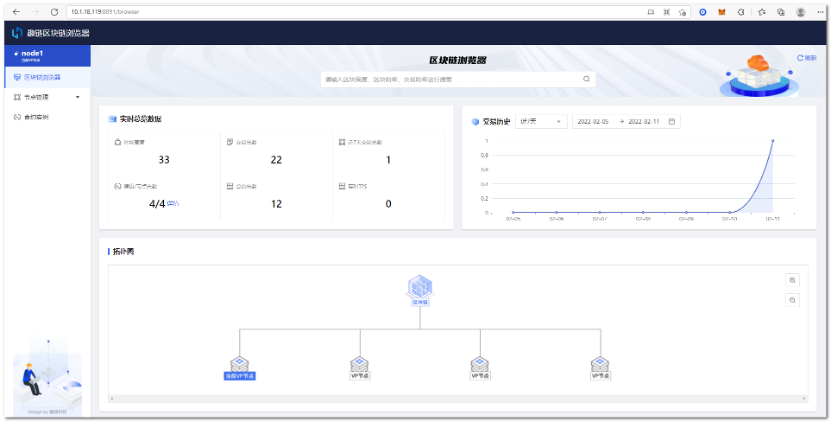Select the rightmost VP node in the topology
The width and height of the screenshot is (832, 422).
[601, 368]
